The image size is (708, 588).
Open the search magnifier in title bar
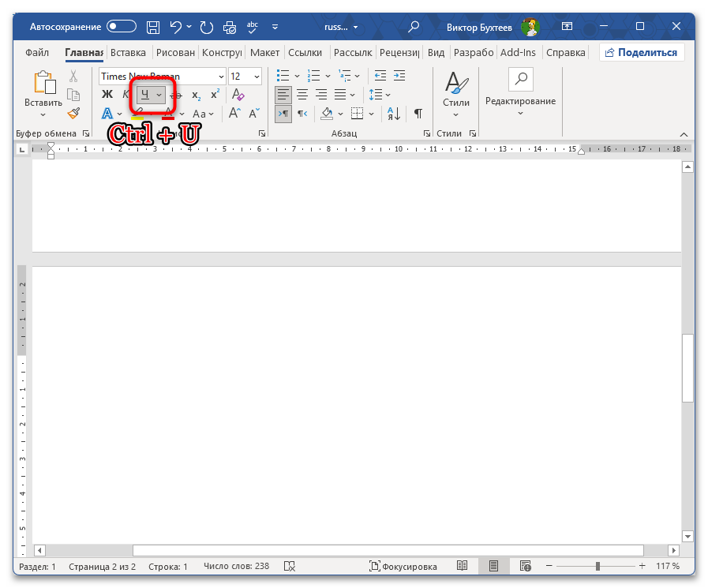pos(413,27)
